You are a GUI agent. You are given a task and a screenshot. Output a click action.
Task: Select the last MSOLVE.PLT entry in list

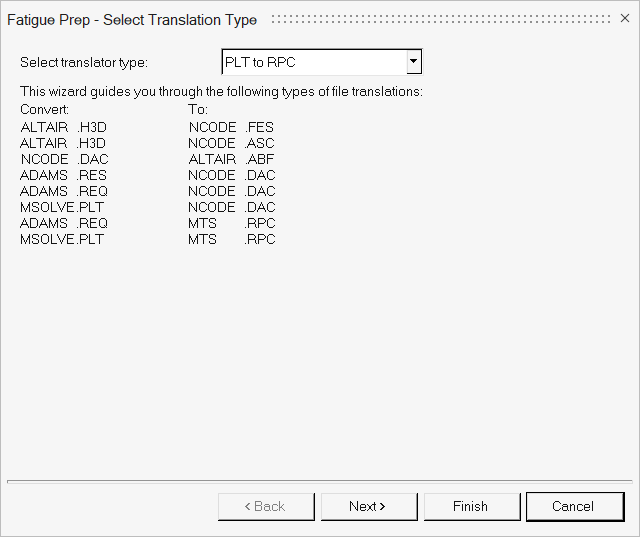(x=62, y=240)
